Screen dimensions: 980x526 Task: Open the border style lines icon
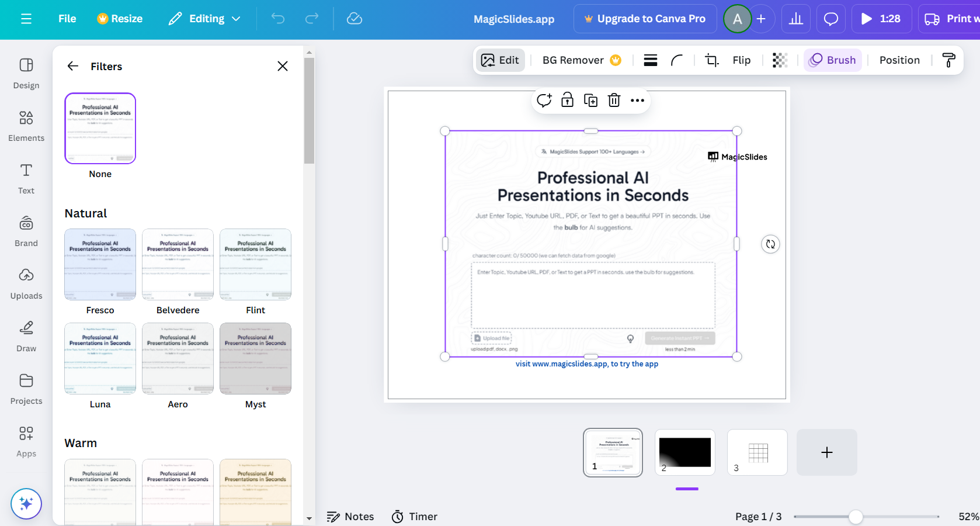point(651,60)
